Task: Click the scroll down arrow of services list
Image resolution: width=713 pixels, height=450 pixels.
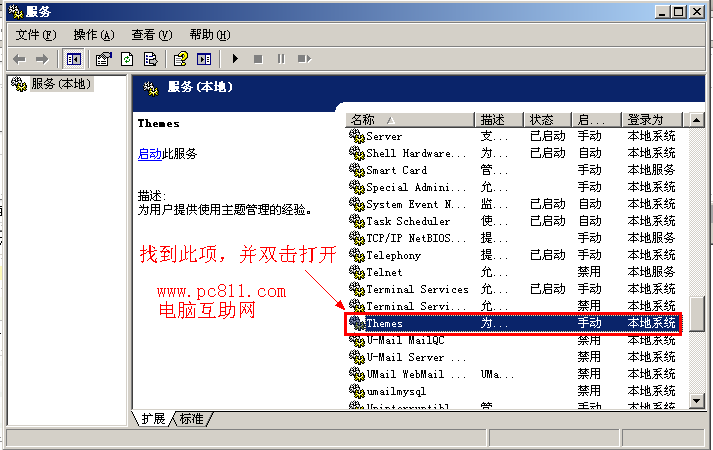Action: pos(697,401)
